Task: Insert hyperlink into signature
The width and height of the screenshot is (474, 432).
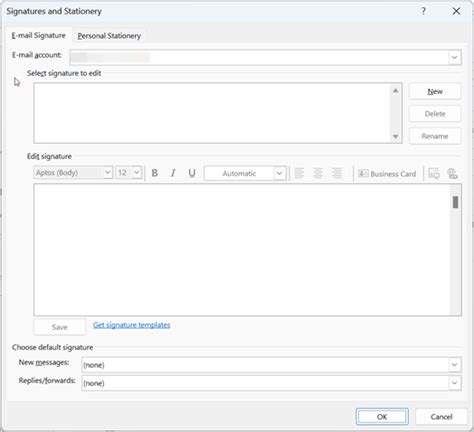Action: [x=452, y=174]
